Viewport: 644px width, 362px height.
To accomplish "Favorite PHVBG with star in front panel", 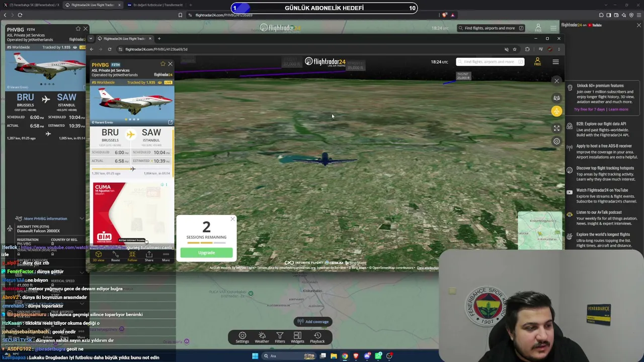I will pyautogui.click(x=163, y=64).
